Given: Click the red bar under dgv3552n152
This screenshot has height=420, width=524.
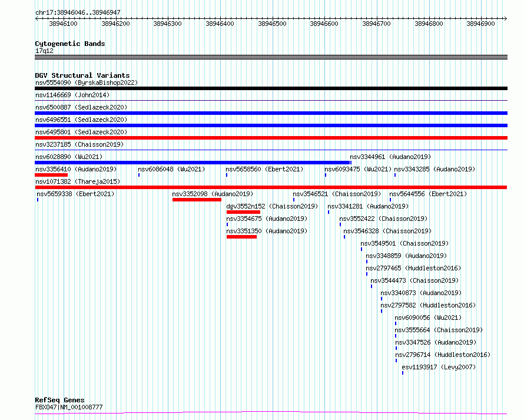Looking at the screenshot, I should click(x=243, y=212).
